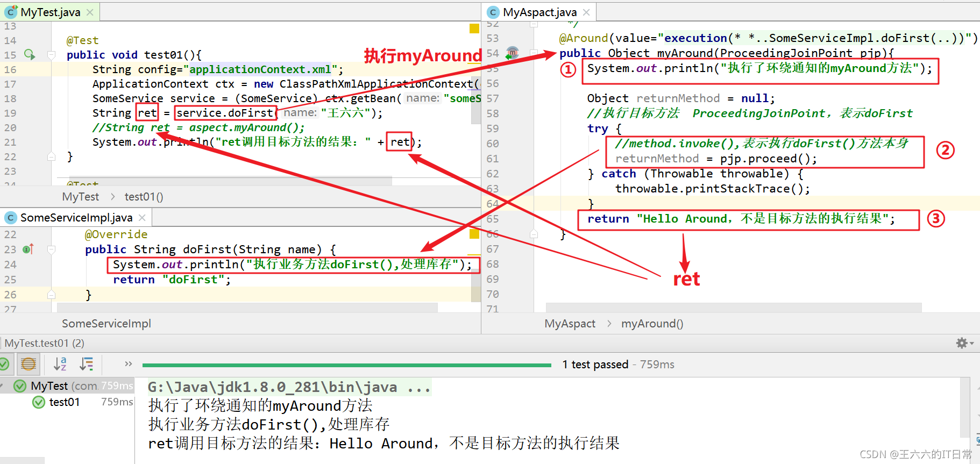Click the '1 test passed' status text
Viewport: 980px width, 464px height.
[x=595, y=364]
